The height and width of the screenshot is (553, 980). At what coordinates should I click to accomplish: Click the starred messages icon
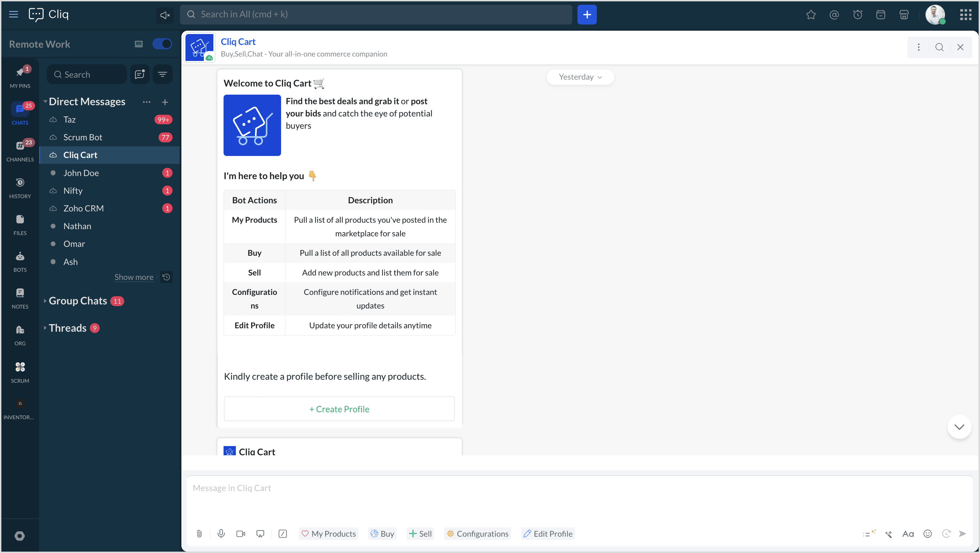click(811, 15)
